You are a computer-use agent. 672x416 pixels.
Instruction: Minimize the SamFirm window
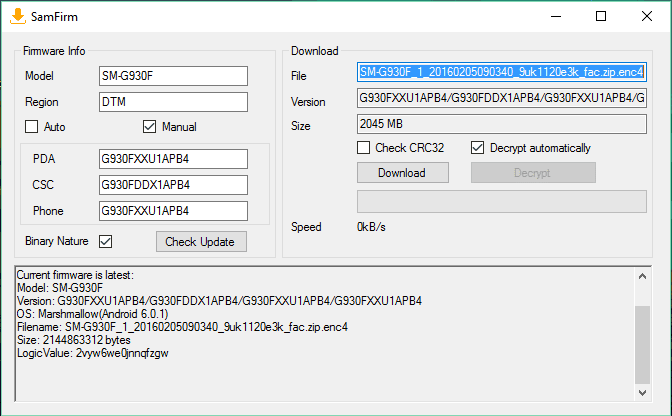click(556, 16)
